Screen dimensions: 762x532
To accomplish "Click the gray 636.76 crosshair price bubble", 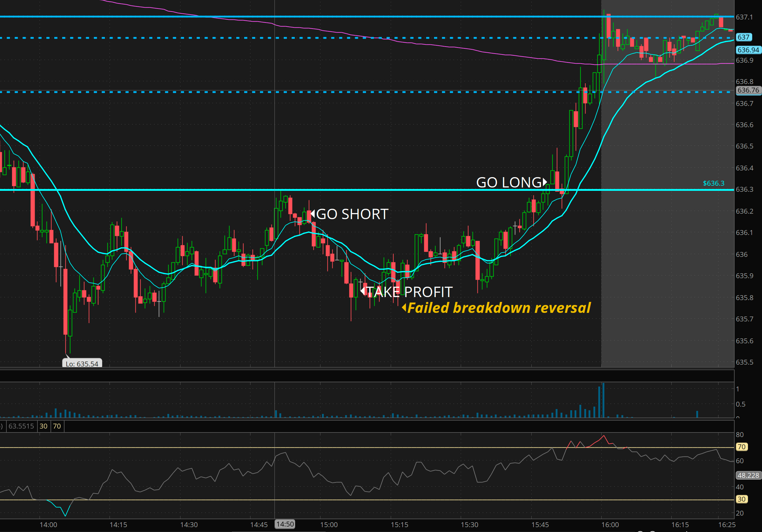I will (748, 90).
